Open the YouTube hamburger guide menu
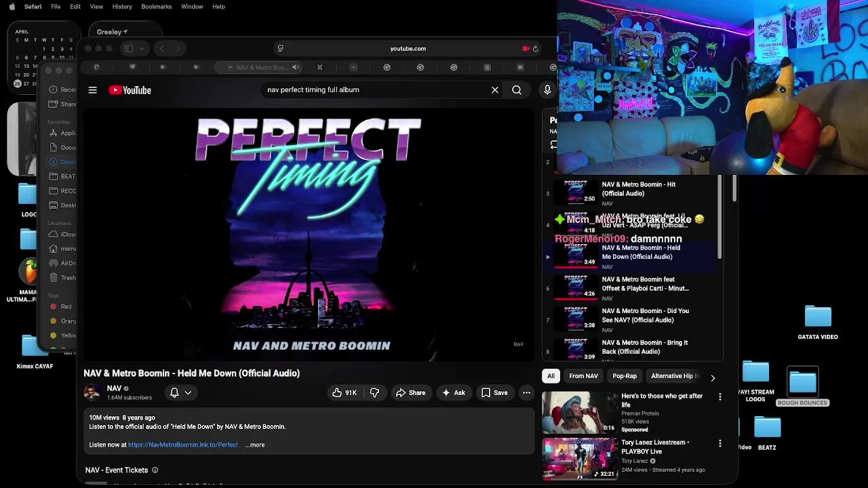This screenshot has width=868, height=488. 93,90
